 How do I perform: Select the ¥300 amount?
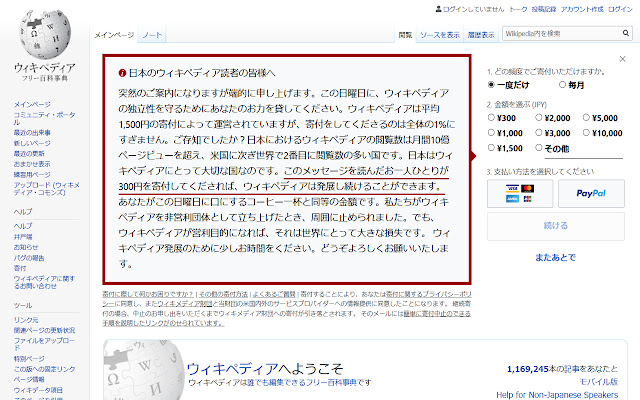pyautogui.click(x=491, y=118)
